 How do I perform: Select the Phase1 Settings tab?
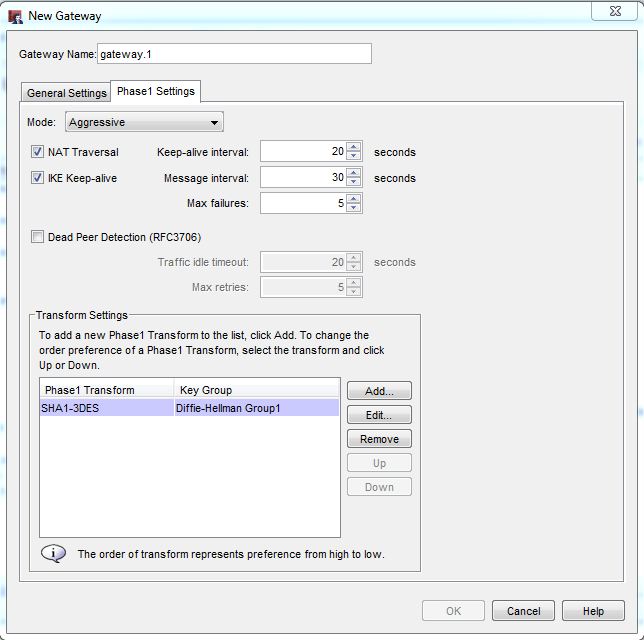[156, 92]
